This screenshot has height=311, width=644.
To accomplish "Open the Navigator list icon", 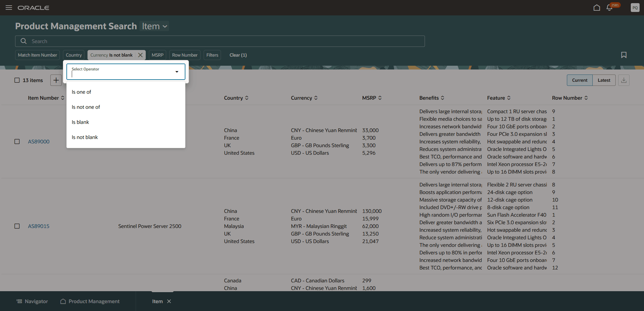I will (19, 301).
